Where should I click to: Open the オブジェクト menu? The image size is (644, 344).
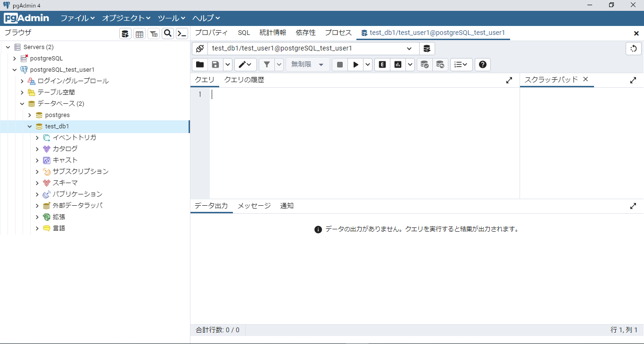point(126,18)
